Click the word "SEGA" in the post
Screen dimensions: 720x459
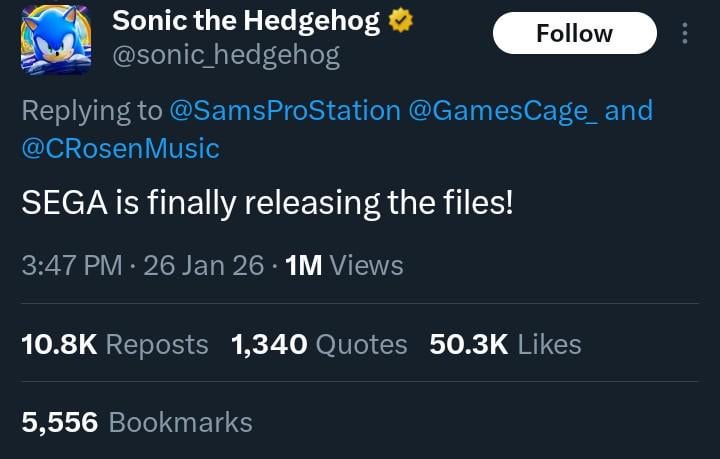[x=59, y=204]
